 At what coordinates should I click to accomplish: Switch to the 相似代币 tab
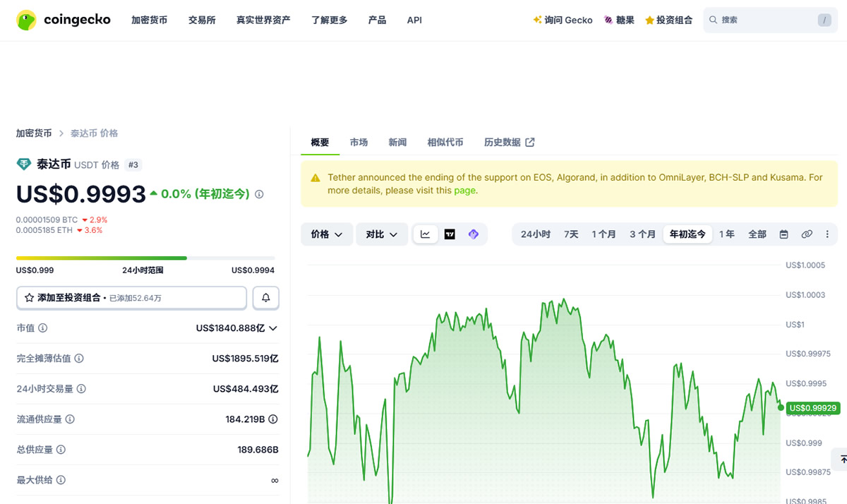point(445,142)
